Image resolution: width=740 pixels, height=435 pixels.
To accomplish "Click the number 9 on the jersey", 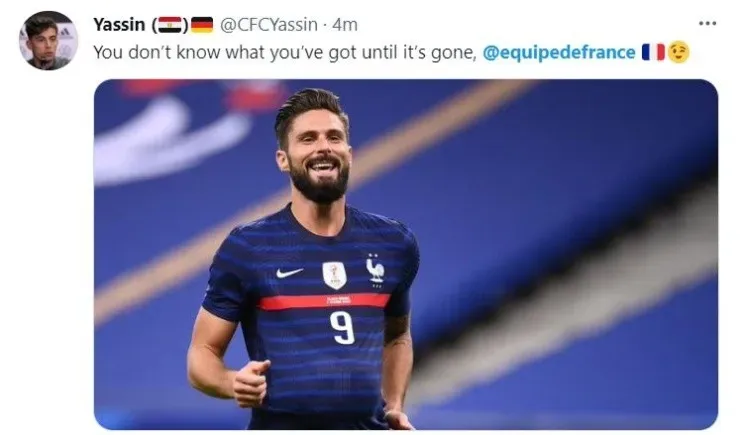I will [342, 327].
